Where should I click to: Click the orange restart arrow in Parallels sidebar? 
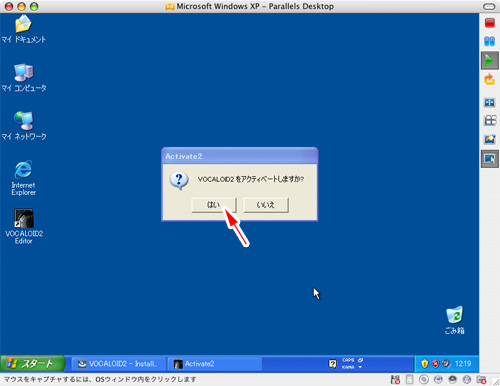[x=490, y=79]
